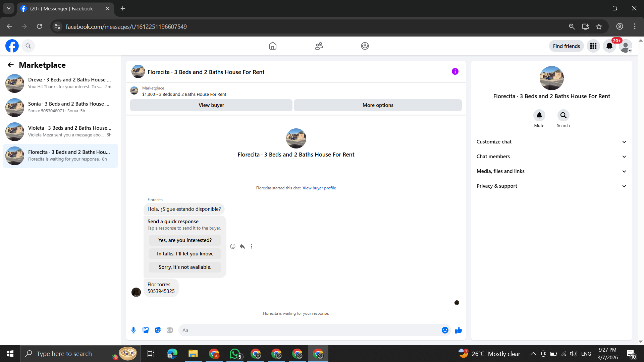
Task: Open conversation information purple icon
Action: click(455, 71)
